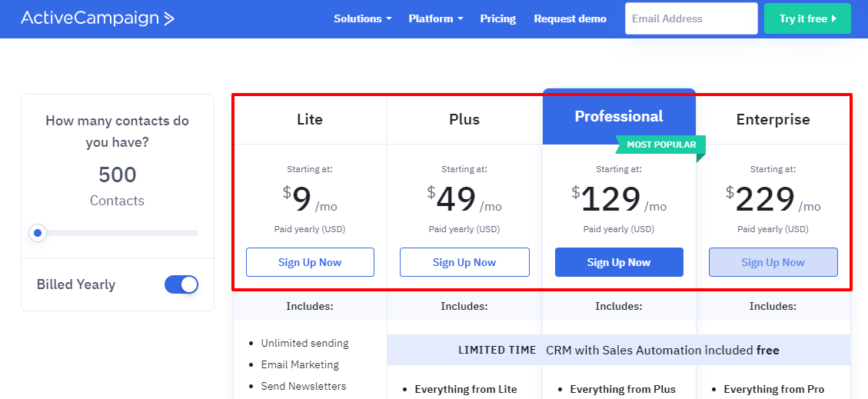
Task: Sign up for the Plus plan
Action: pos(464,262)
